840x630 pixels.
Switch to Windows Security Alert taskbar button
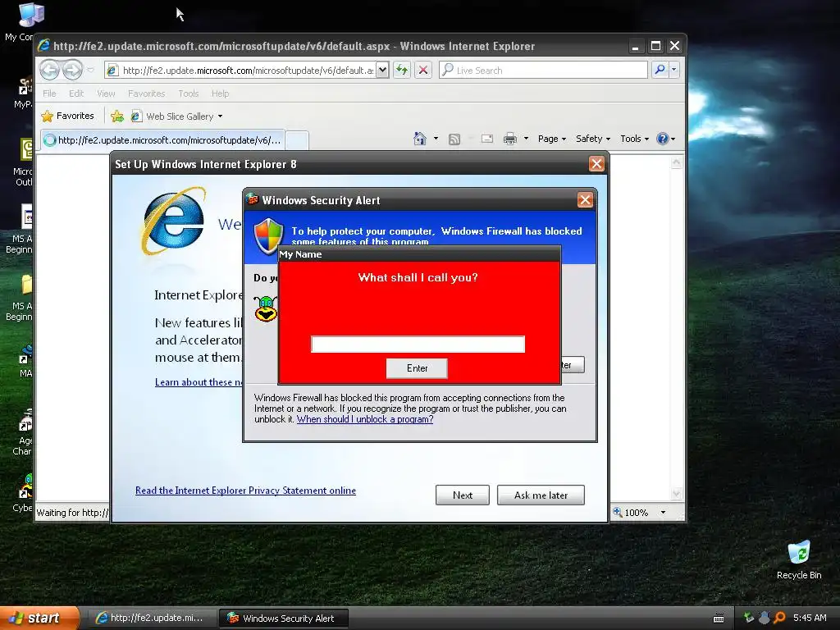pyautogui.click(x=284, y=619)
